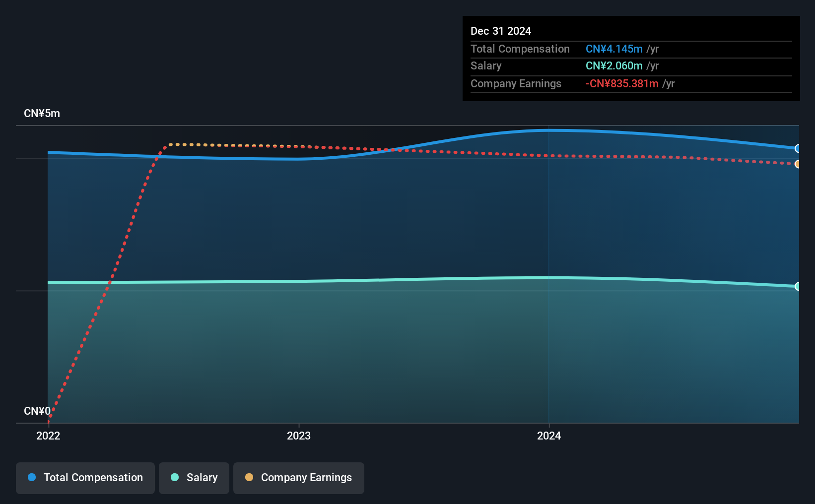Click the -CN¥835.381m company earnings value
815x504 pixels.
(x=622, y=83)
